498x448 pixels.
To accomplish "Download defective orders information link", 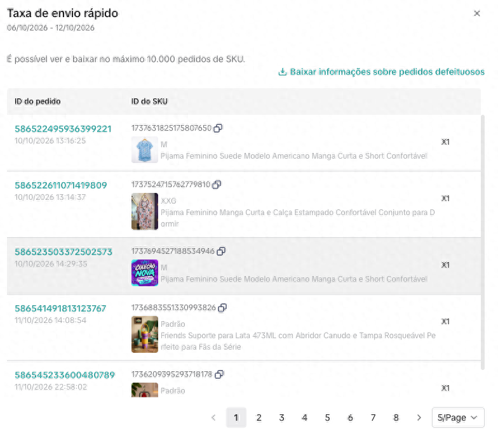I will 381,72.
